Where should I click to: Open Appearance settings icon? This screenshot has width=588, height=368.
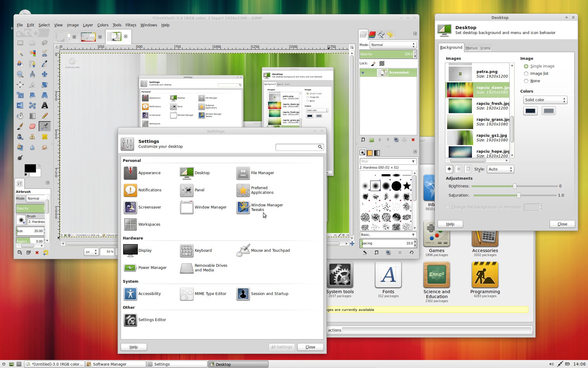130,173
